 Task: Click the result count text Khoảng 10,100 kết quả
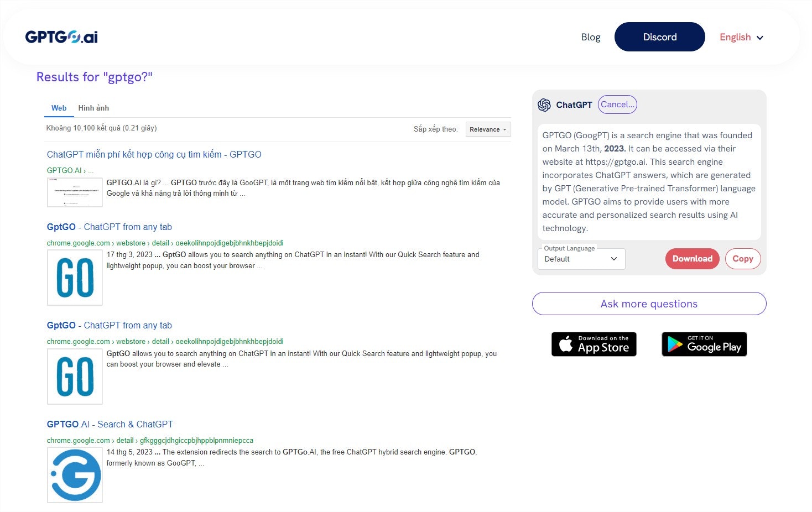click(x=101, y=128)
